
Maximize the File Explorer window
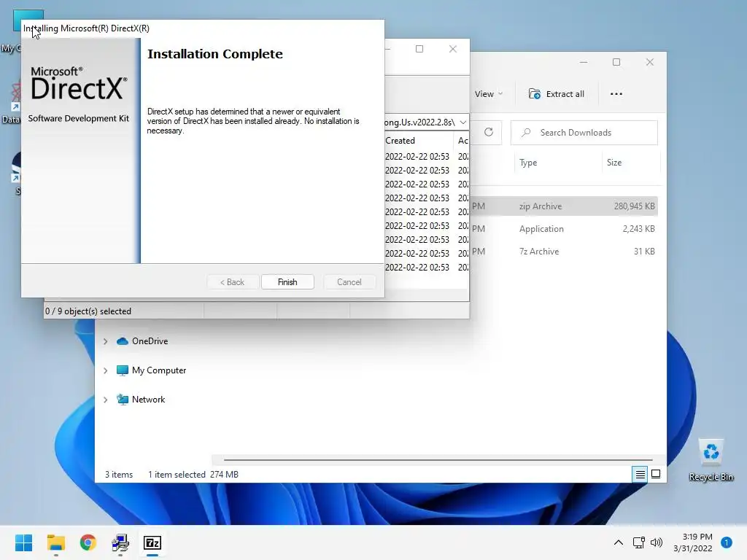point(616,62)
